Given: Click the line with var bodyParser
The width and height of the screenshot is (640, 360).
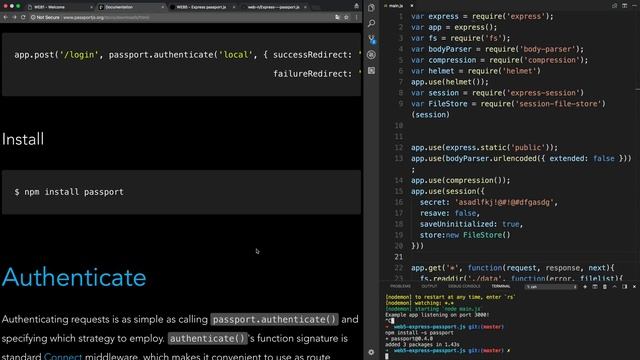Looking at the screenshot, I should (497, 49).
